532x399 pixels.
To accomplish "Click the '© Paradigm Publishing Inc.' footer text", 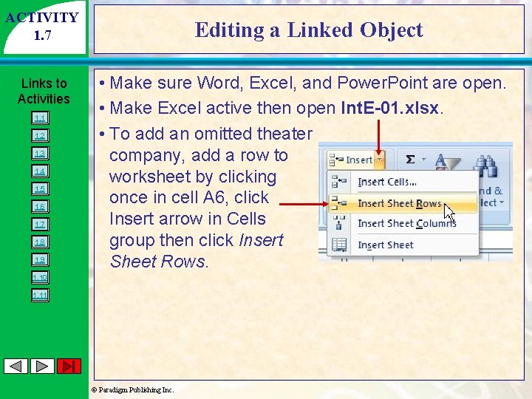I will click(133, 390).
